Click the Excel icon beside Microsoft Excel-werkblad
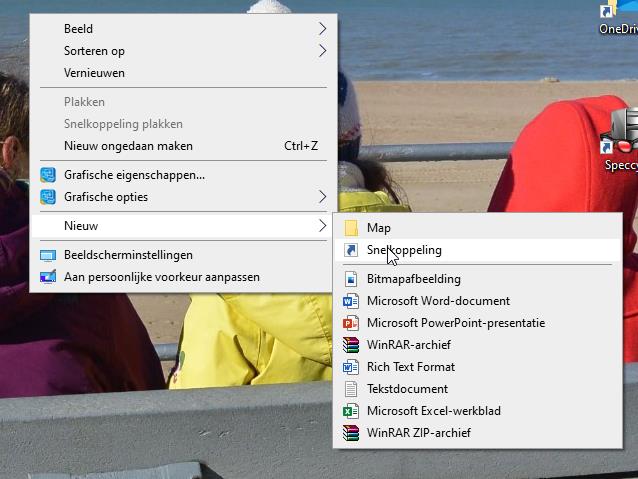The height and width of the screenshot is (479, 638). [351, 411]
